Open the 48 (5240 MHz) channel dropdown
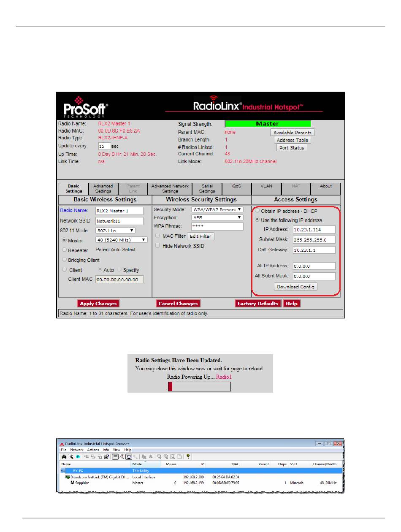The image size is (401, 532). tap(122, 240)
